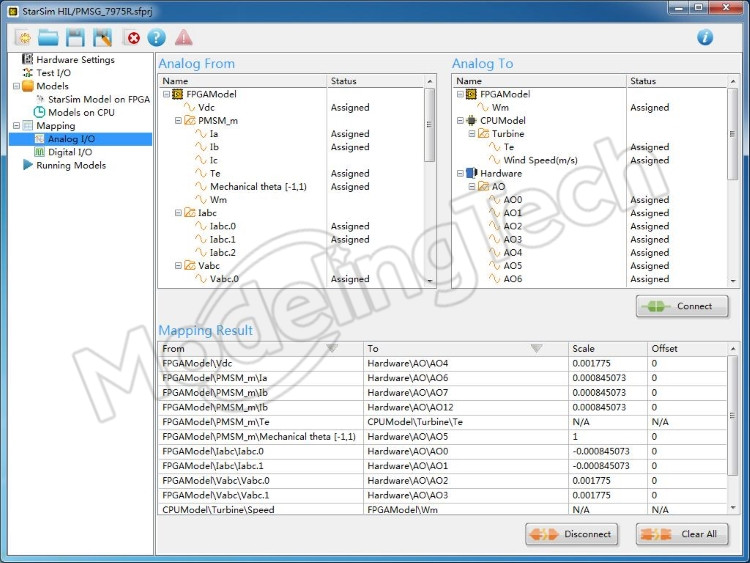
Task: Select FPGAModel\Iabc\Iabc.0 mapping row
Action: coord(442,452)
